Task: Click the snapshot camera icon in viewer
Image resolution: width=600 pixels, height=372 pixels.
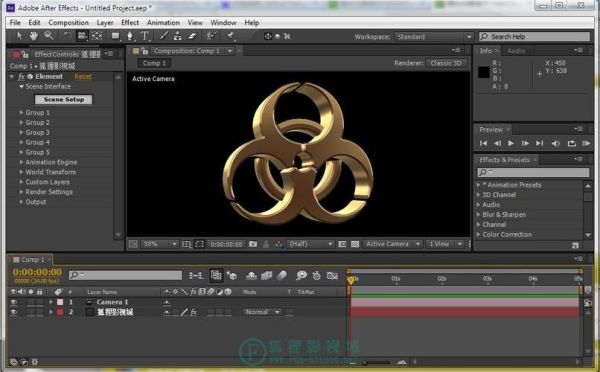Action: 253,244
